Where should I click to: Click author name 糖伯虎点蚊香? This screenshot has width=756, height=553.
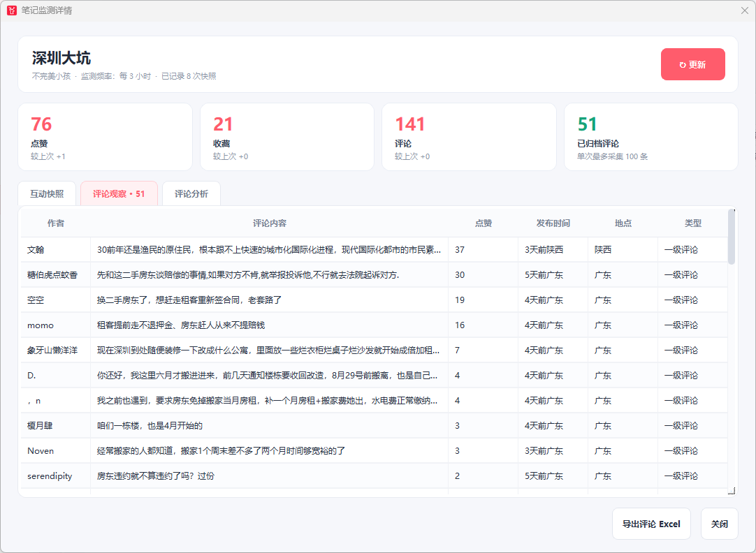[x=52, y=275]
